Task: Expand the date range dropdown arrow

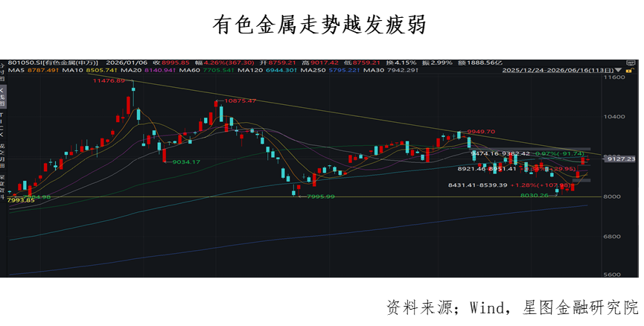Action: tap(619, 70)
